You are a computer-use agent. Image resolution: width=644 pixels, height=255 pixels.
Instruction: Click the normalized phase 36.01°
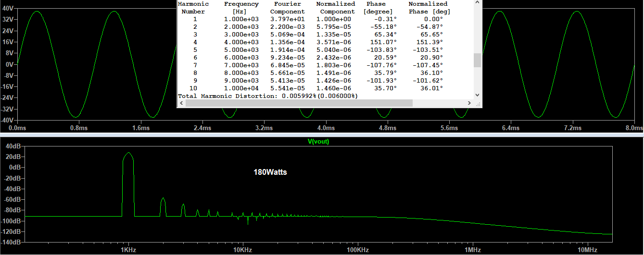coord(431,88)
